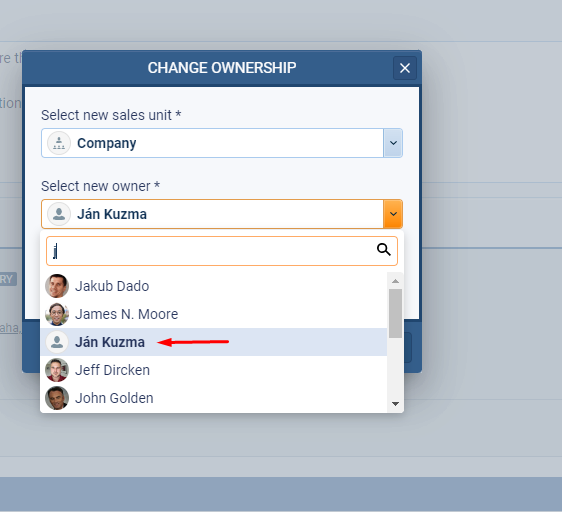
Task: Open the sales unit dropdown arrow
Action: (x=393, y=143)
